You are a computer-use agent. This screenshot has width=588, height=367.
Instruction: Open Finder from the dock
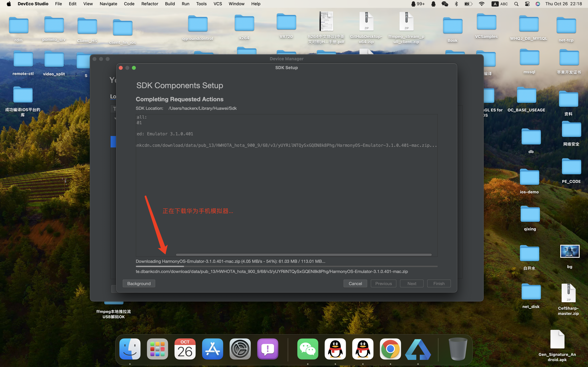coord(130,349)
